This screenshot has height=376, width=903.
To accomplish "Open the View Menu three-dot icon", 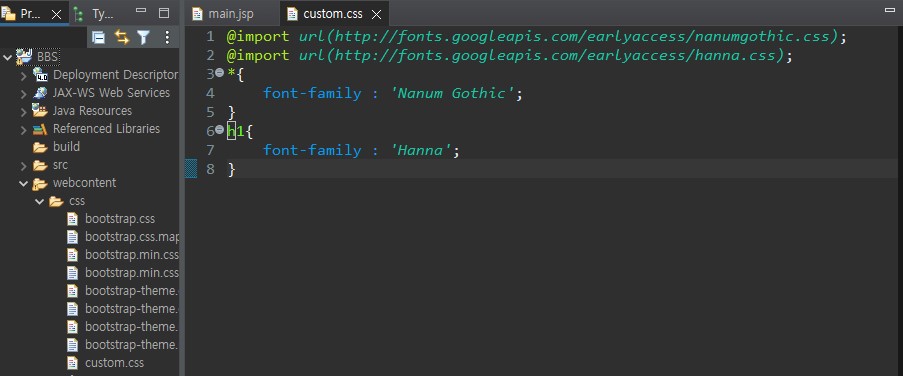I will tap(167, 37).
